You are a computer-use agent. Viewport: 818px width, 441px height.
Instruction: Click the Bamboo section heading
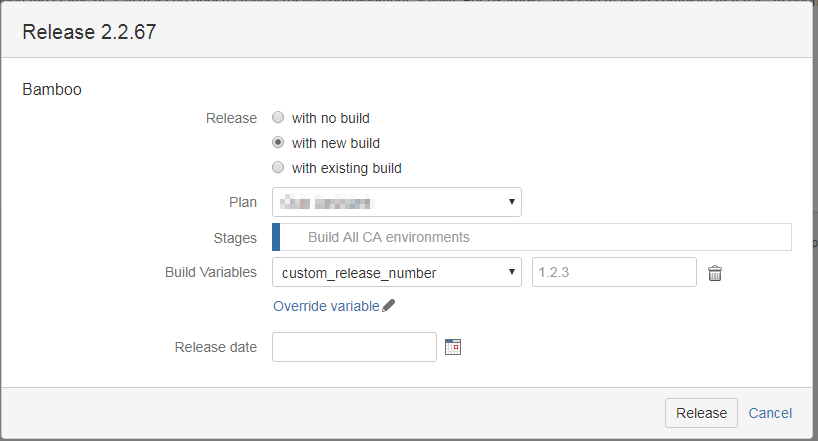coord(52,89)
